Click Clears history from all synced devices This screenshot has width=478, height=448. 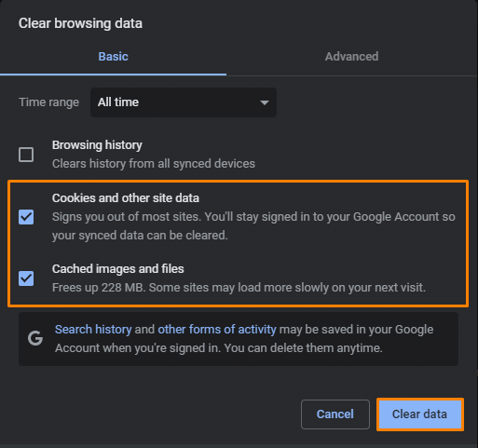(x=154, y=164)
